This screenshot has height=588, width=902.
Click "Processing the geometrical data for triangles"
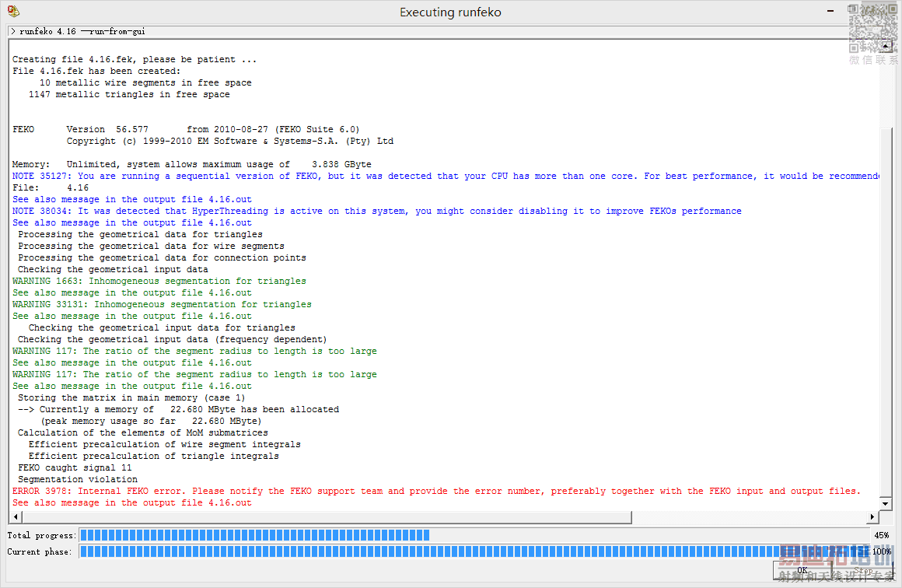141,234
